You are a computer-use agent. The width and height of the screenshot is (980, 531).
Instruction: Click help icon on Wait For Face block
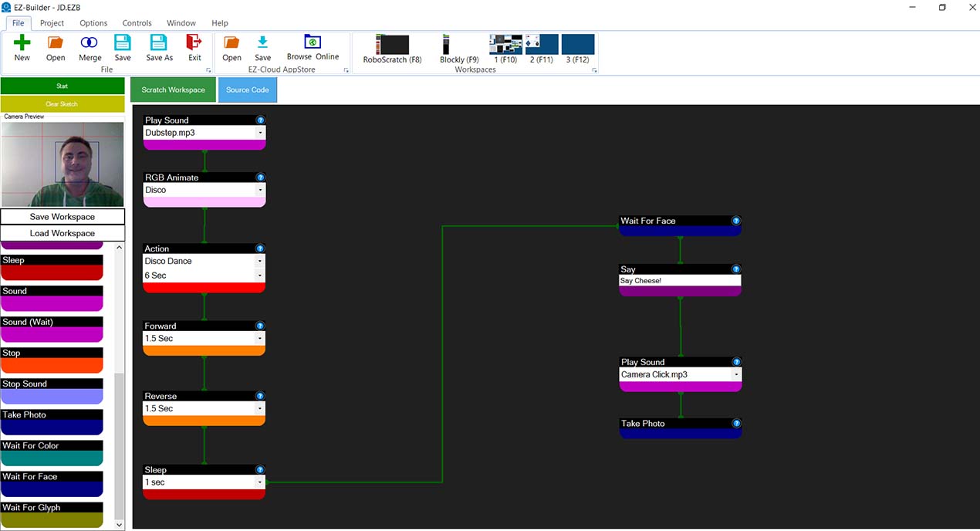click(x=736, y=221)
